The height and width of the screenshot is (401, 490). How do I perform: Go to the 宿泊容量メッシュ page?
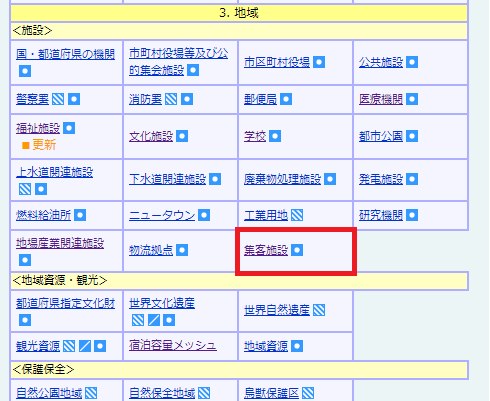(x=173, y=345)
